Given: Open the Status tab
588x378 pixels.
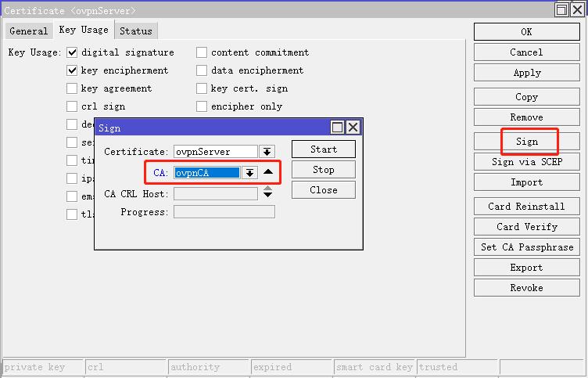Looking at the screenshot, I should (x=136, y=31).
